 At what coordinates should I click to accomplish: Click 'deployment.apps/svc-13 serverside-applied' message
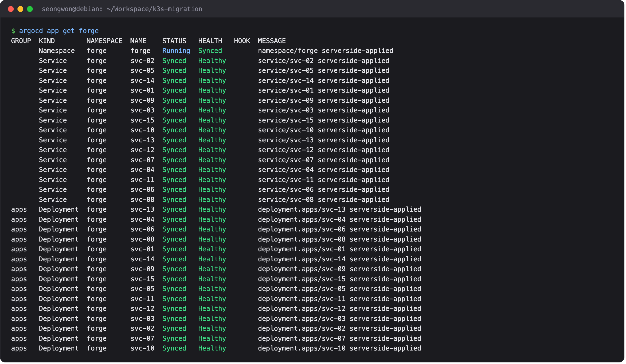tap(339, 210)
